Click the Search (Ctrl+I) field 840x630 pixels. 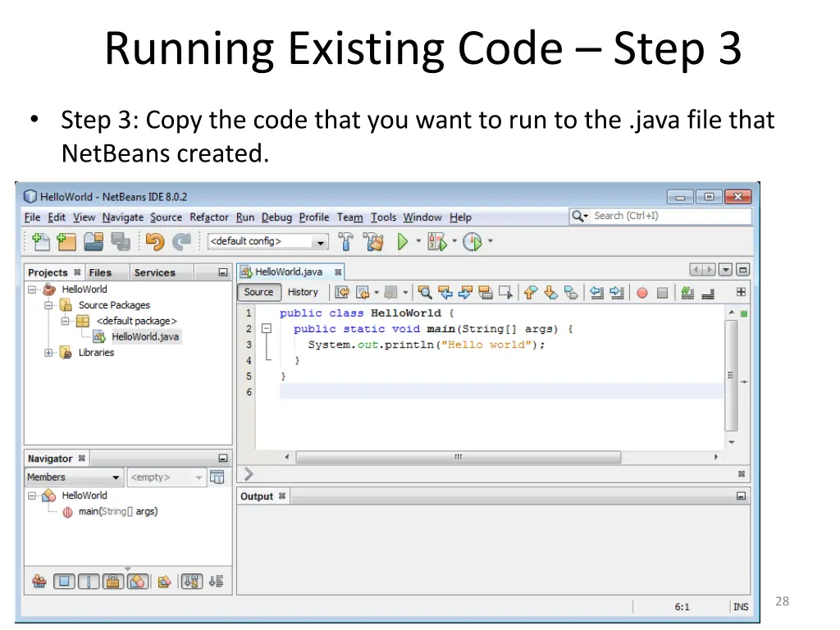tap(660, 216)
